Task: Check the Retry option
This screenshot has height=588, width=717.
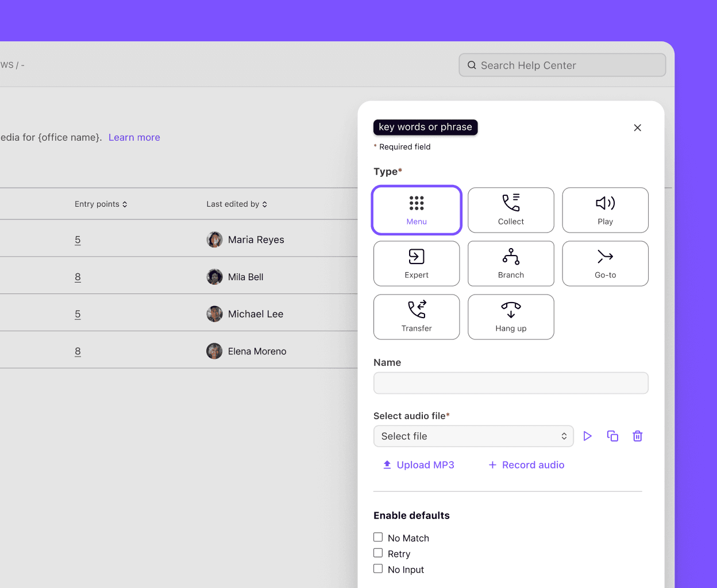Action: (378, 552)
